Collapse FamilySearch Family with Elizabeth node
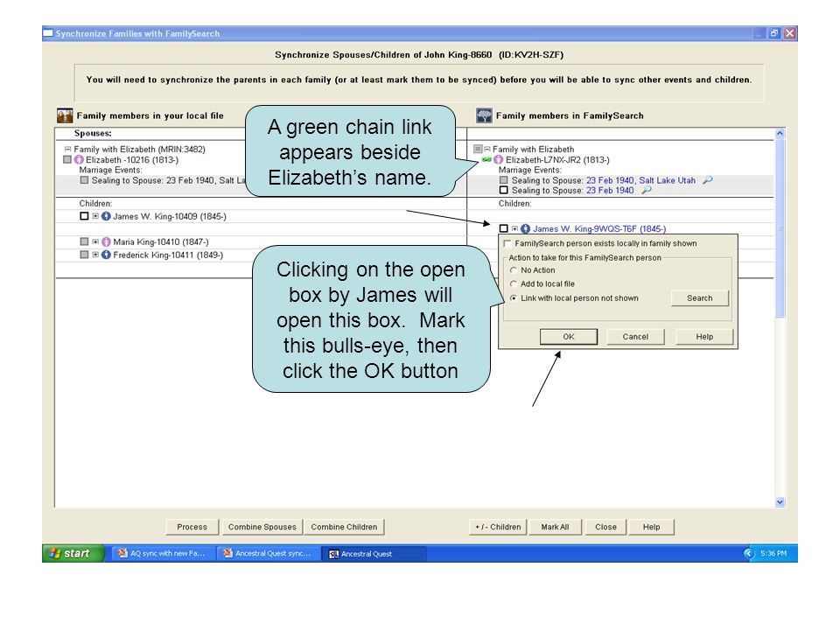This screenshot has width=840, height=630. coord(487,149)
